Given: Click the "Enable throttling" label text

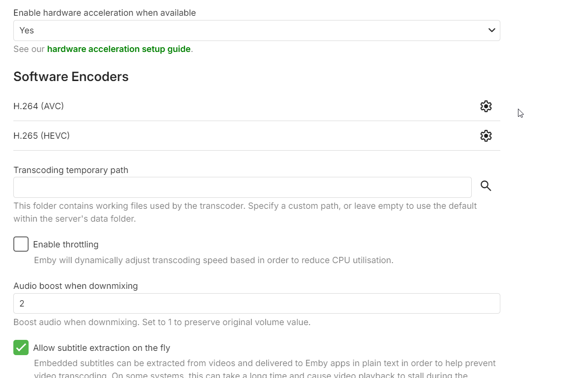Looking at the screenshot, I should coord(66,245).
